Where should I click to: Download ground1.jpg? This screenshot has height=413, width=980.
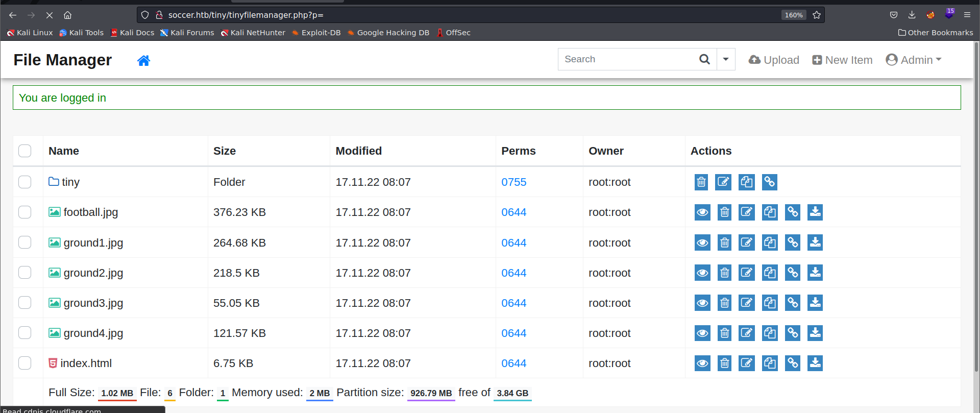pos(815,242)
